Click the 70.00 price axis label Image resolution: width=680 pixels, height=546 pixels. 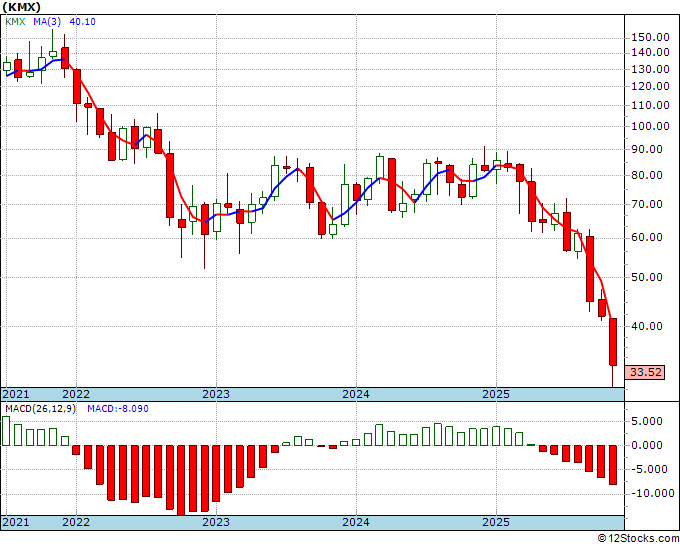click(647, 204)
